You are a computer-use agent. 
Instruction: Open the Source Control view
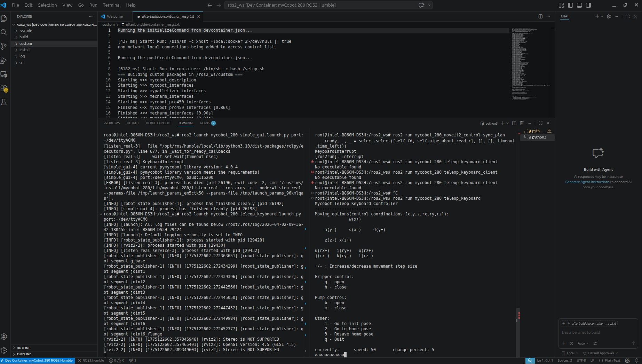pos(4,46)
